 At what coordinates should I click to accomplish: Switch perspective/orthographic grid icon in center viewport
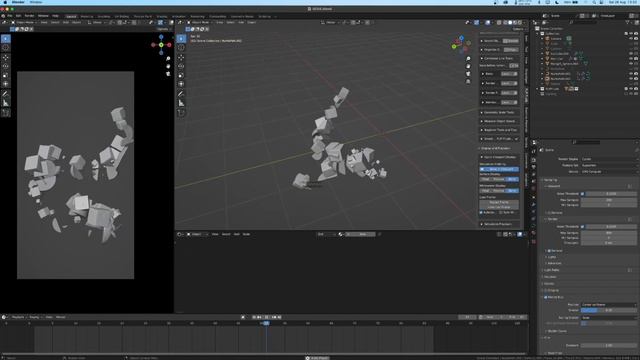[468, 82]
